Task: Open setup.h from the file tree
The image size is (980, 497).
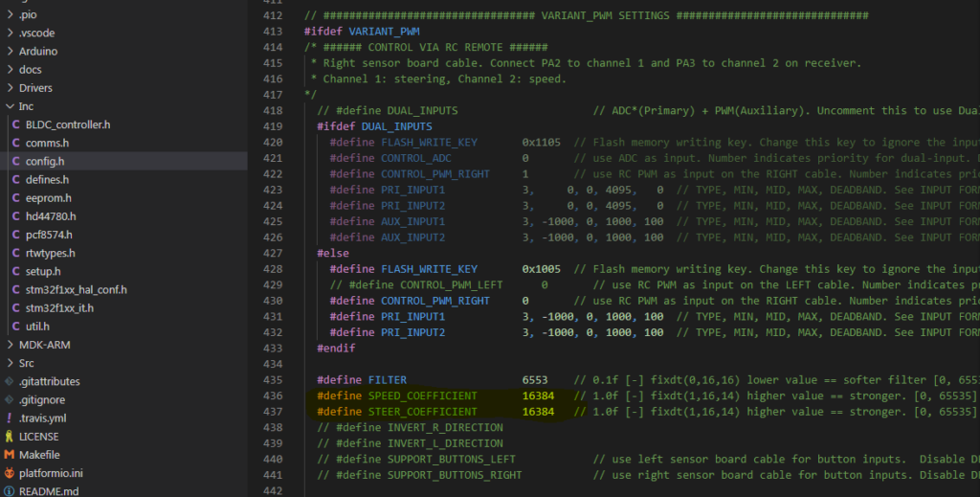Action: [44, 271]
